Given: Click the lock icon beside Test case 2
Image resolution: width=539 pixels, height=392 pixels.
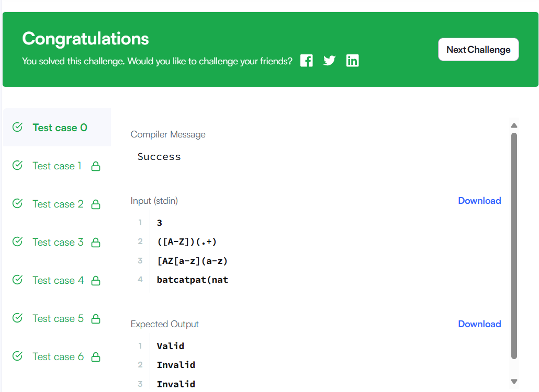Looking at the screenshot, I should click(96, 204).
